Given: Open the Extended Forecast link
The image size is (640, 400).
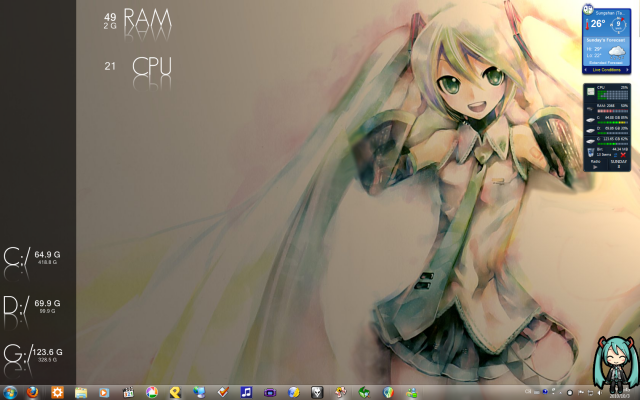Looking at the screenshot, I should click(x=606, y=62).
